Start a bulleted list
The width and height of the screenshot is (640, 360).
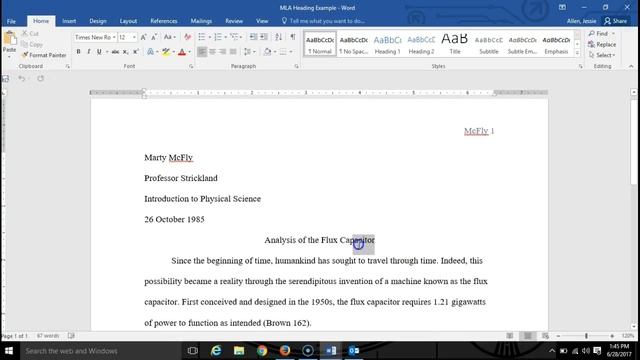[x=202, y=37]
